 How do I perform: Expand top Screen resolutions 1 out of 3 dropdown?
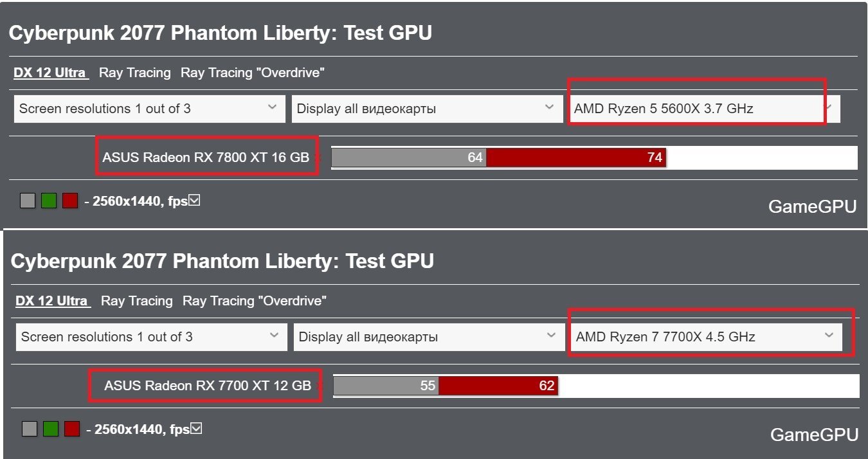tap(149, 109)
